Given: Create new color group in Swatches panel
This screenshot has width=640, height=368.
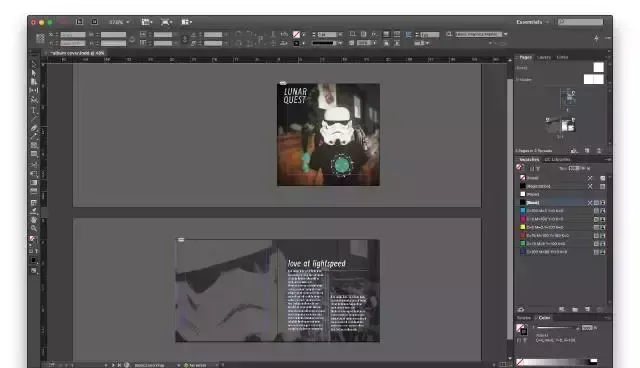Looking at the screenshot, I should (575, 310).
